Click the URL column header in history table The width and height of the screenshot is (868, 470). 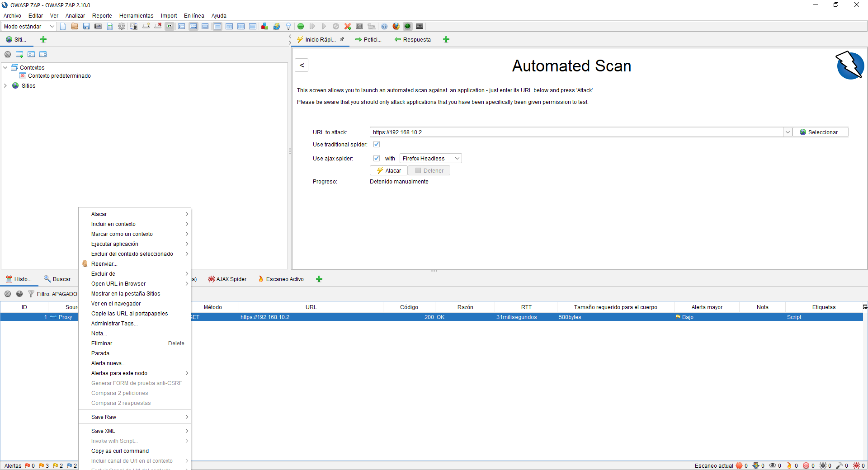(x=311, y=307)
